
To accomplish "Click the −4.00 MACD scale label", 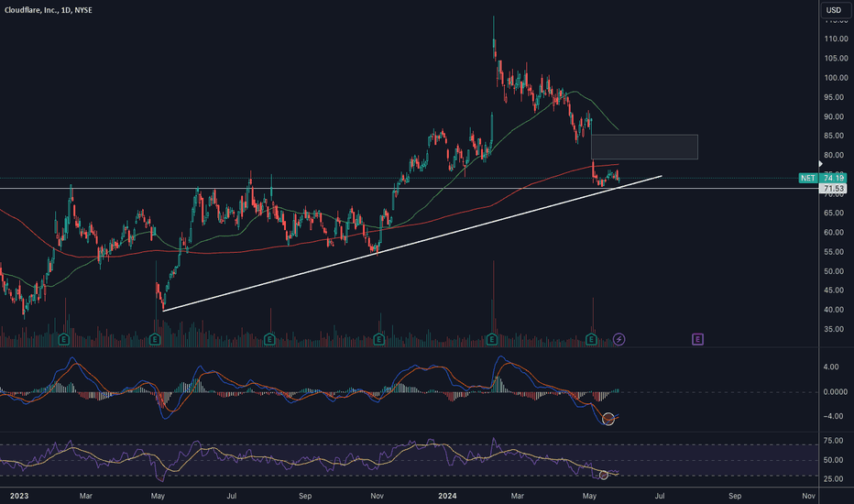I will tap(831, 416).
